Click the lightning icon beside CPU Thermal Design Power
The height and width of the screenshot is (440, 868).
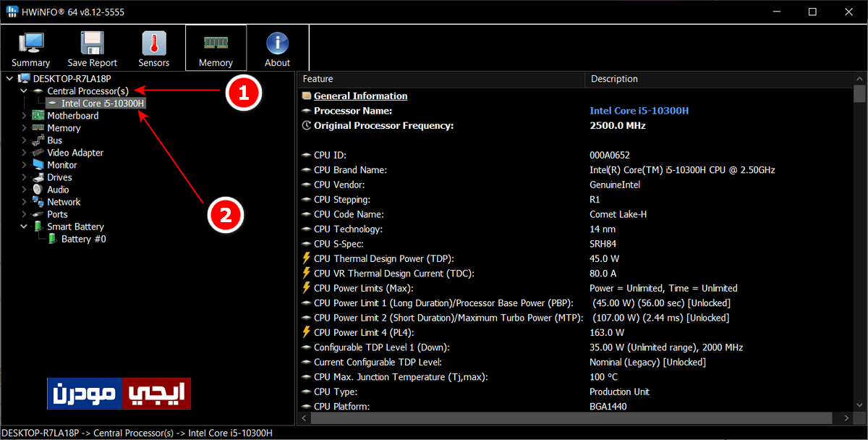click(x=307, y=258)
